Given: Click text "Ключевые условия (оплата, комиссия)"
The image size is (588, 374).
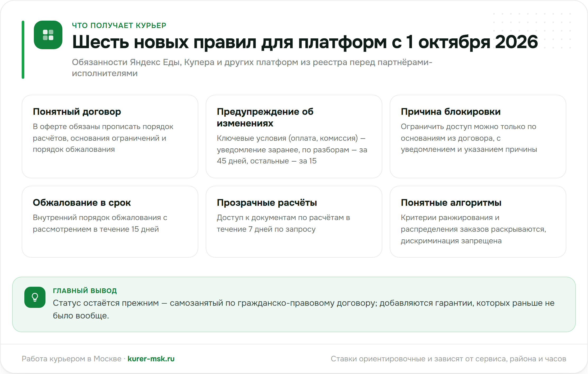Looking at the screenshot, I should tap(287, 138).
